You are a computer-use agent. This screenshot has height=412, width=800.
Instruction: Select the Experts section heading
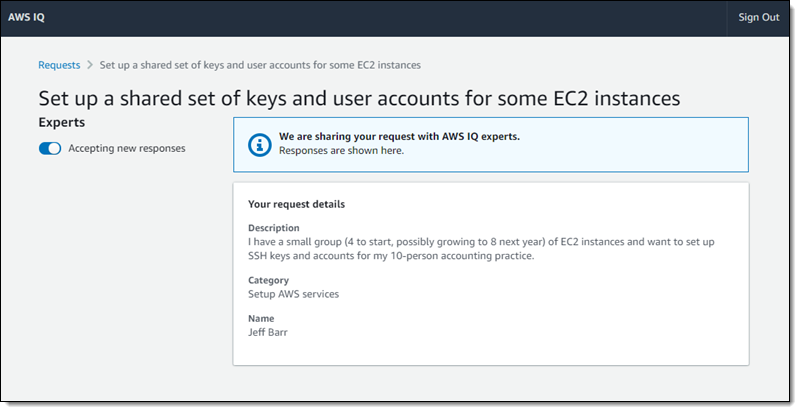[x=61, y=123]
